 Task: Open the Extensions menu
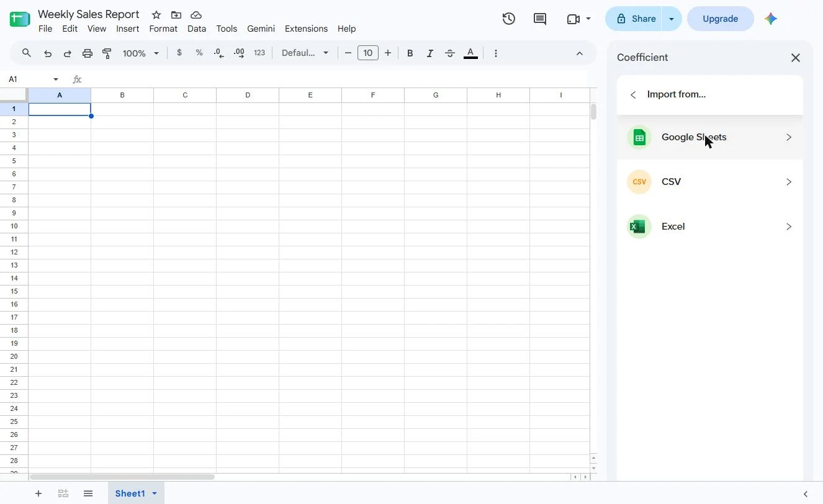(306, 29)
